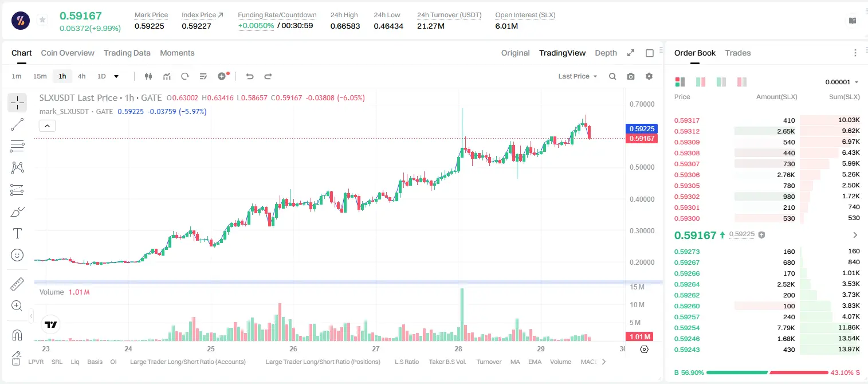Select the text annotation tool
This screenshot has width=868, height=384.
[x=17, y=233]
